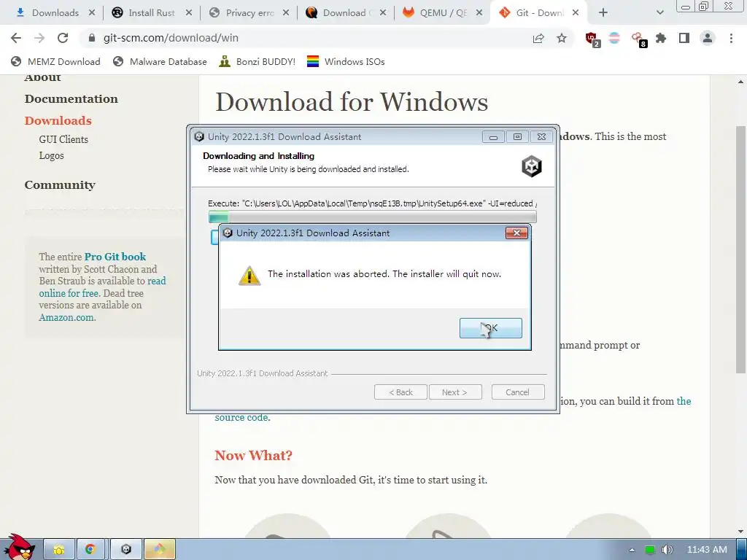Open a new browser tab

[x=603, y=13]
